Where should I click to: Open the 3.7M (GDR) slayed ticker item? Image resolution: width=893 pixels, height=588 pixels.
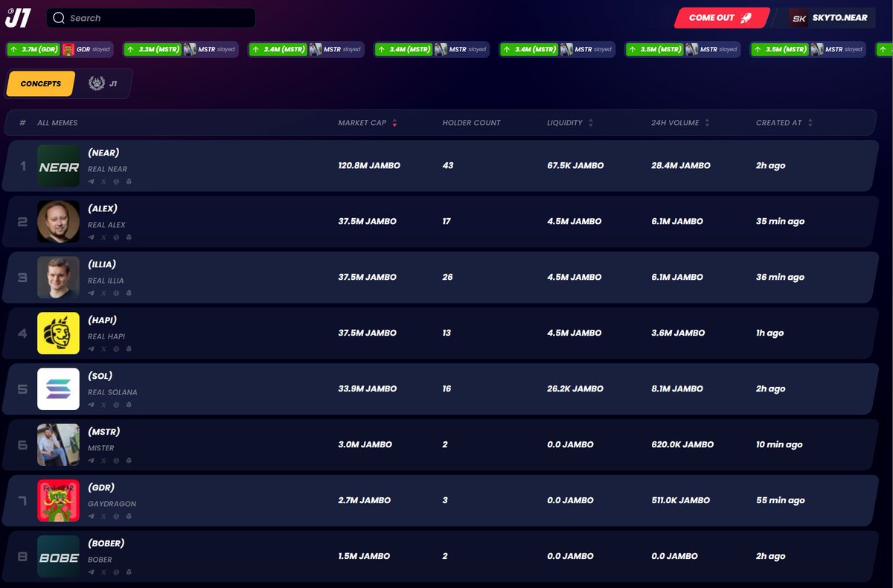pyautogui.click(x=60, y=49)
